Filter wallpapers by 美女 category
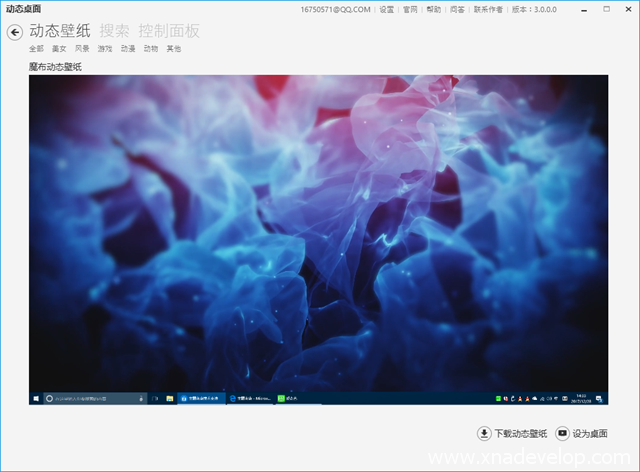Image resolution: width=640 pixels, height=472 pixels. coord(59,48)
